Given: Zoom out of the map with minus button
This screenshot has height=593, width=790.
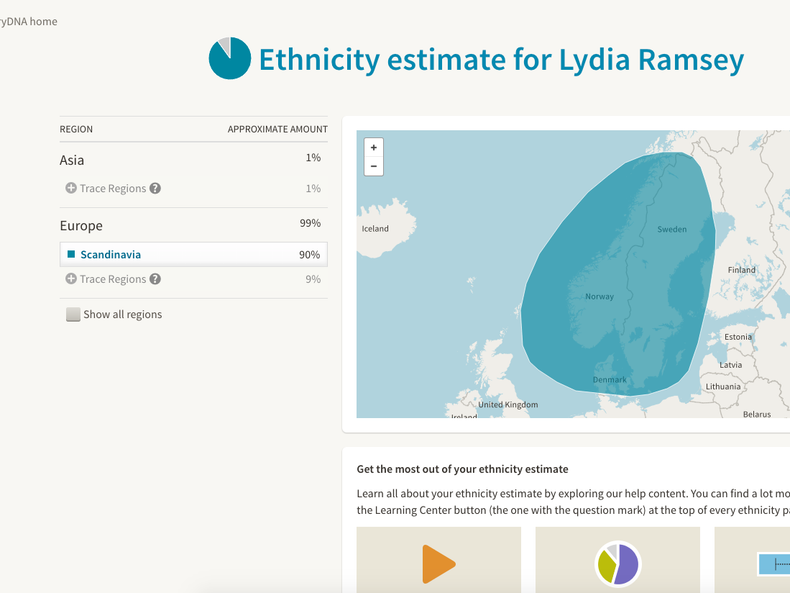Looking at the screenshot, I should tap(374, 166).
